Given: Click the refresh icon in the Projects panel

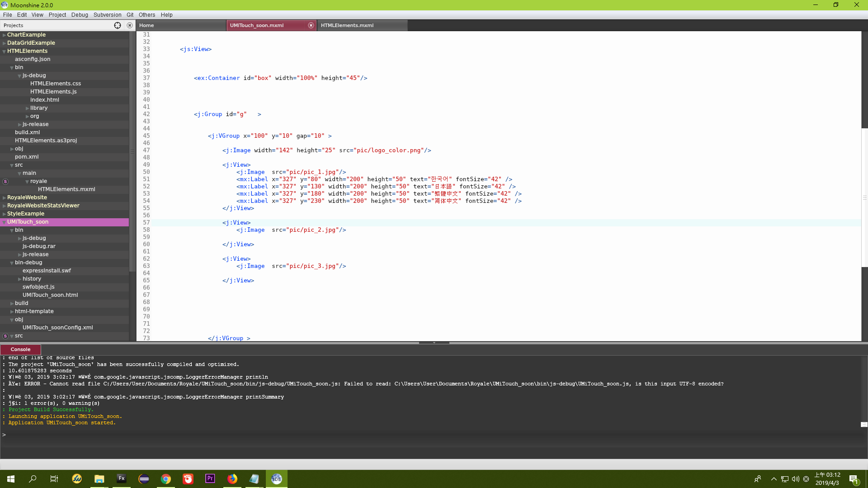Looking at the screenshot, I should click(x=118, y=25).
